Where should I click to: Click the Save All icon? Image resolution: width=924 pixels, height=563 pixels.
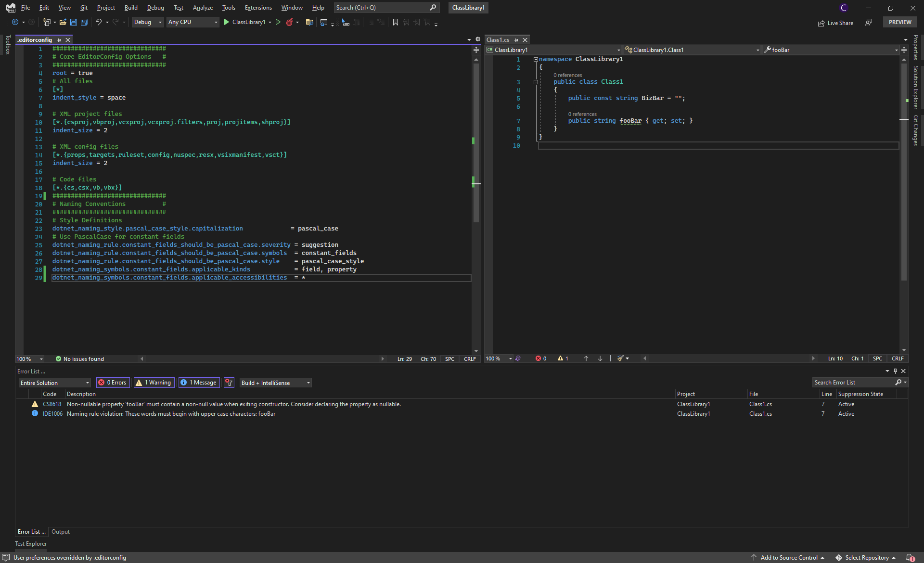[x=84, y=22]
